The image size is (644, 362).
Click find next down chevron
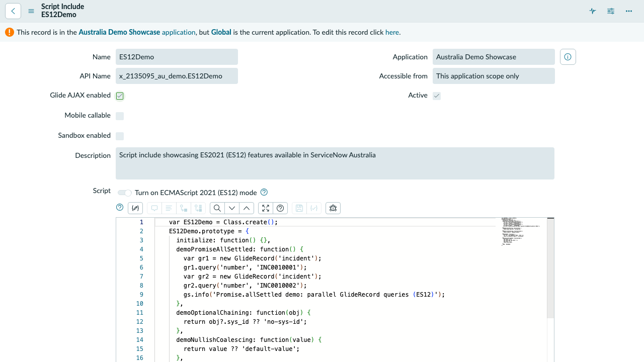(232, 208)
